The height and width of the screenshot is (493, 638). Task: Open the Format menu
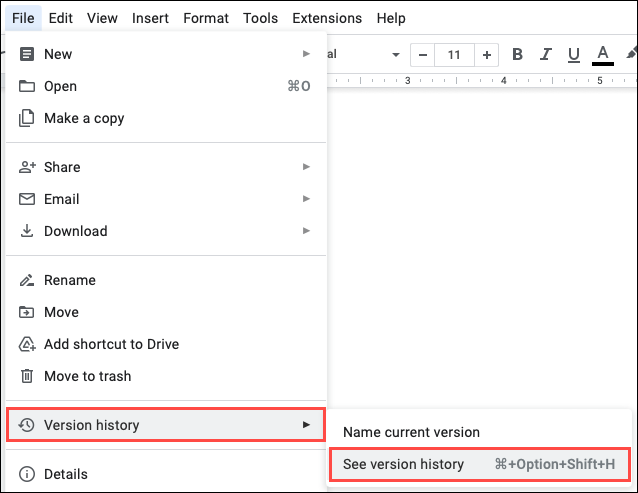pyautogui.click(x=206, y=18)
